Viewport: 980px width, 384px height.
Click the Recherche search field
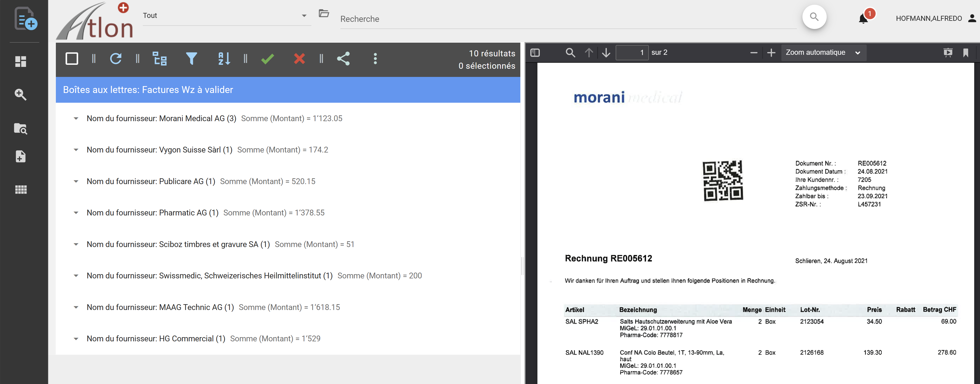click(568, 19)
